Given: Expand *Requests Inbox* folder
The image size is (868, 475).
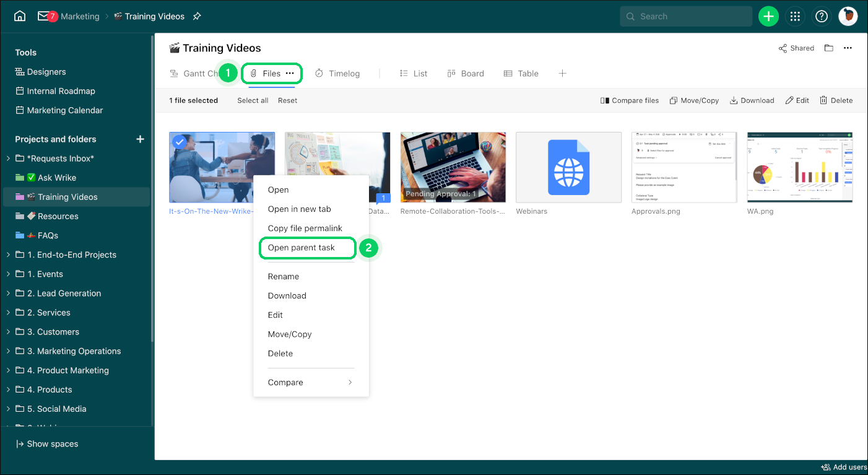Looking at the screenshot, I should point(8,159).
